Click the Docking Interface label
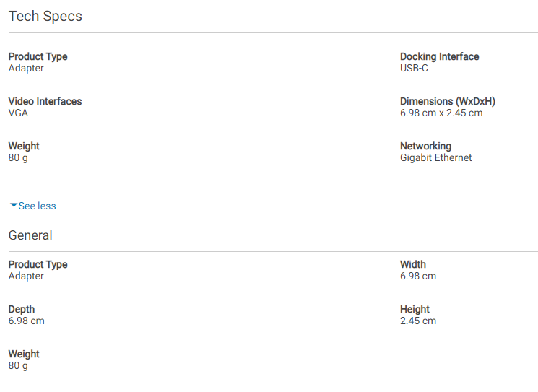538x392 pixels. tap(439, 56)
